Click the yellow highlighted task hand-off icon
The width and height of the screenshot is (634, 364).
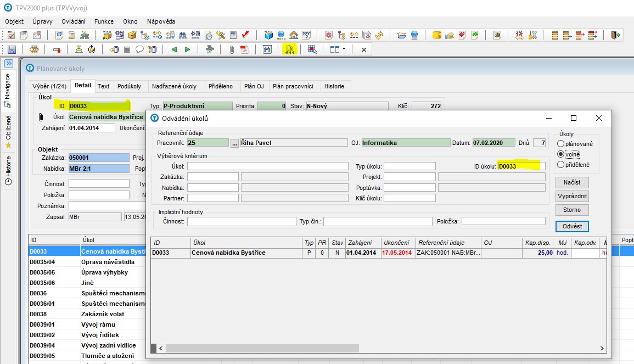point(289,49)
